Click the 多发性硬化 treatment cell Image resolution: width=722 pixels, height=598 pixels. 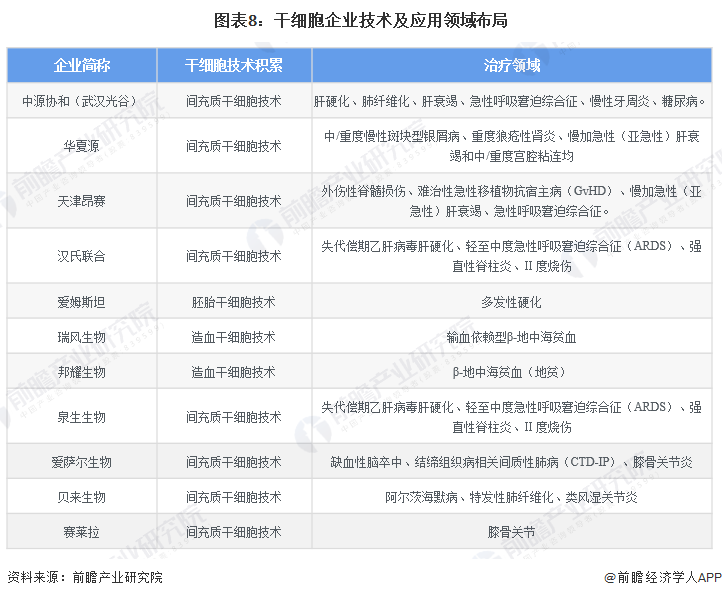pyautogui.click(x=512, y=302)
